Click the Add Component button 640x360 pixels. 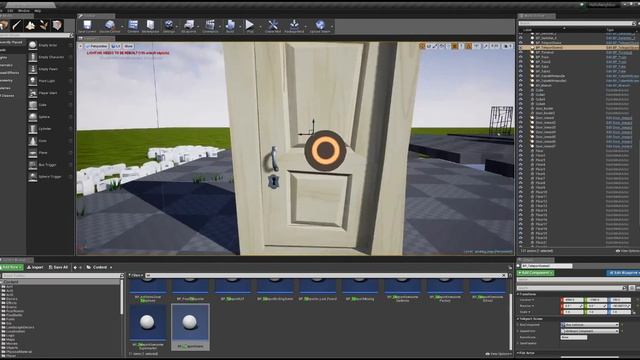[536, 273]
